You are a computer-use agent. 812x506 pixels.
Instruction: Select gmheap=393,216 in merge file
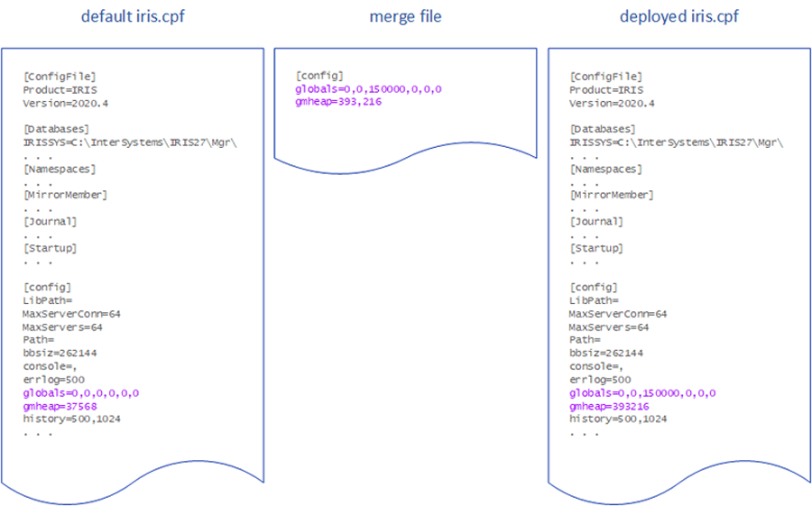point(338,102)
